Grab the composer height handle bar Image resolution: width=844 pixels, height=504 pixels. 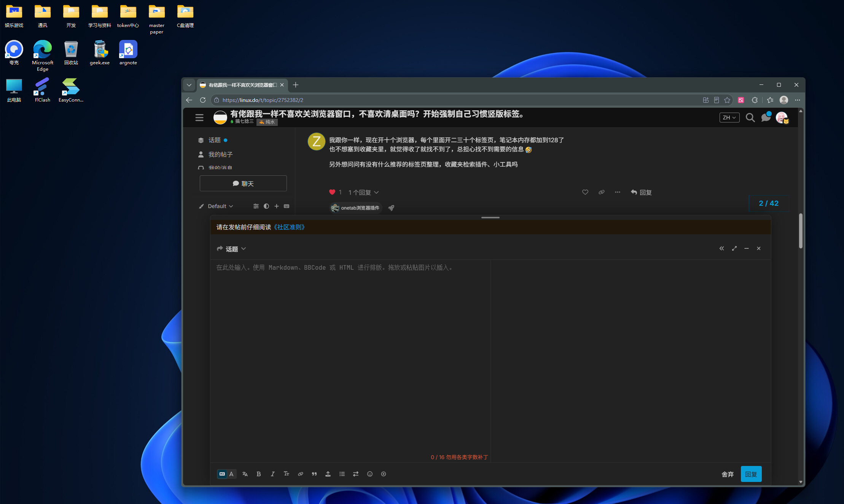click(x=490, y=218)
